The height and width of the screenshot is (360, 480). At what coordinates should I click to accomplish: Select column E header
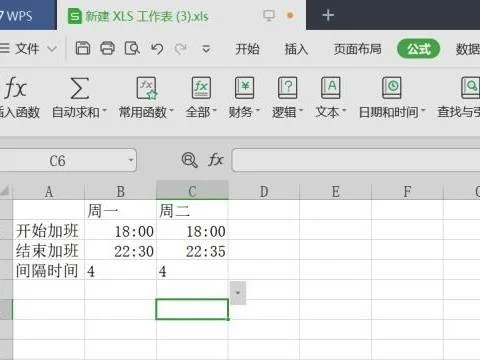336,191
